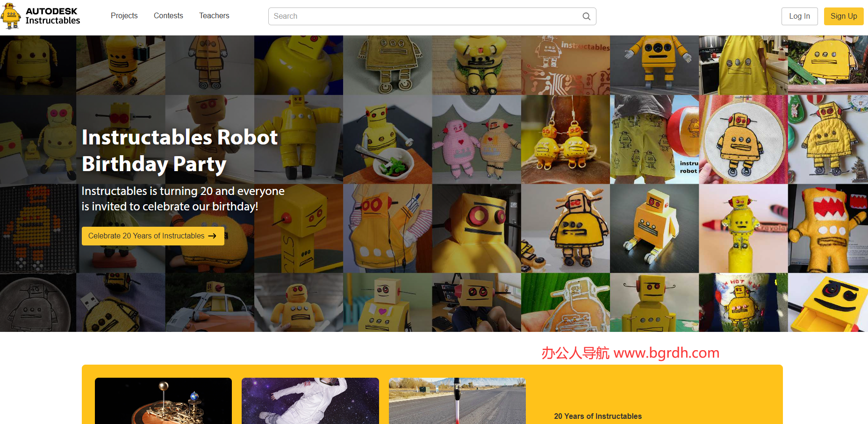Click the Instructables Robot Birthday Party heading
This screenshot has width=868, height=424.
[x=179, y=151]
